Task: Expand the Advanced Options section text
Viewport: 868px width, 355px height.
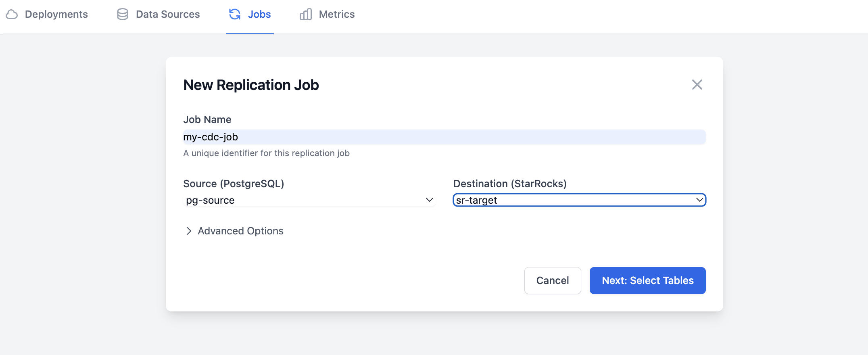Action: pyautogui.click(x=240, y=231)
